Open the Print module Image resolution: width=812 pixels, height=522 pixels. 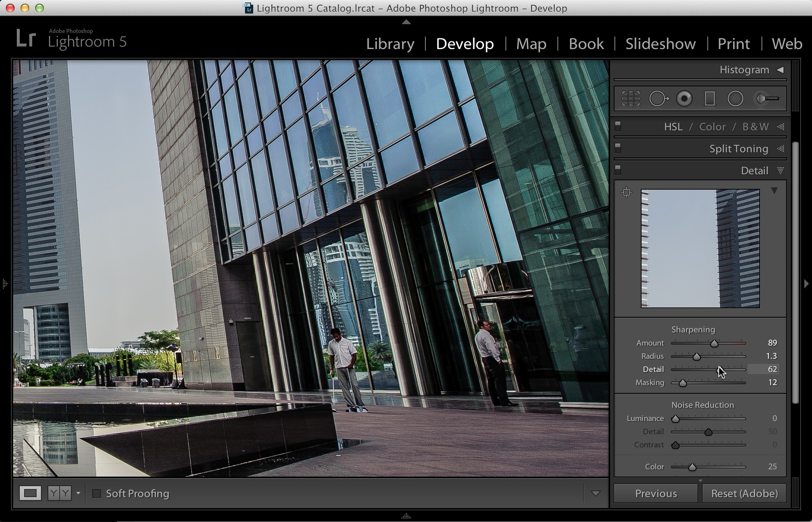tap(734, 44)
